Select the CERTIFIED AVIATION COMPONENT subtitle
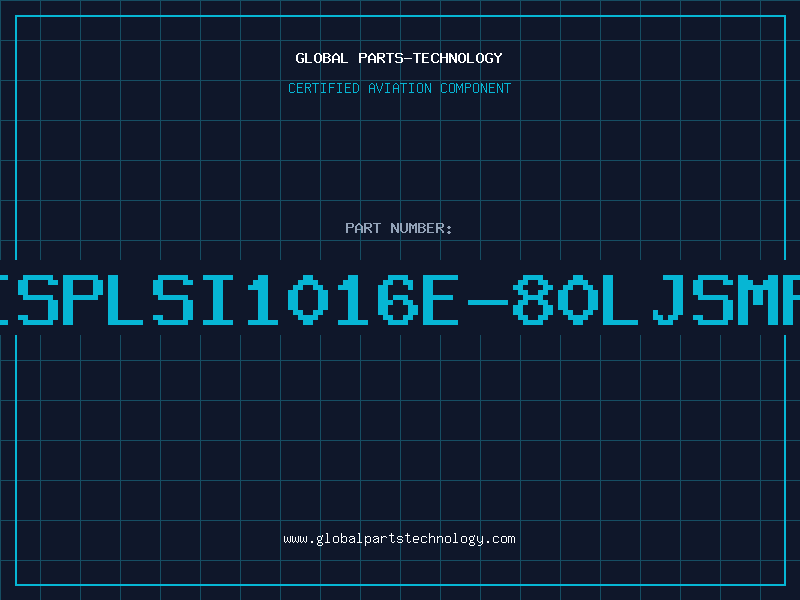 point(399,88)
